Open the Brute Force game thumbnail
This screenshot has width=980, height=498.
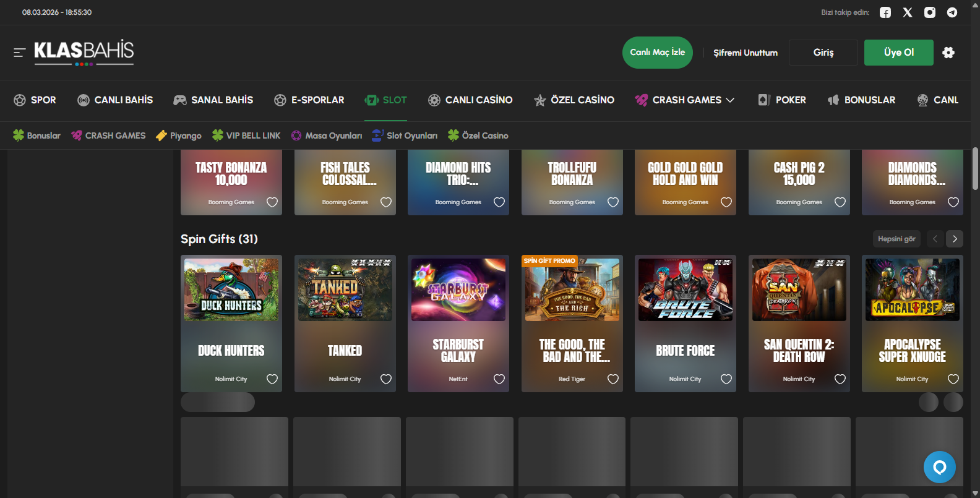coord(686,290)
